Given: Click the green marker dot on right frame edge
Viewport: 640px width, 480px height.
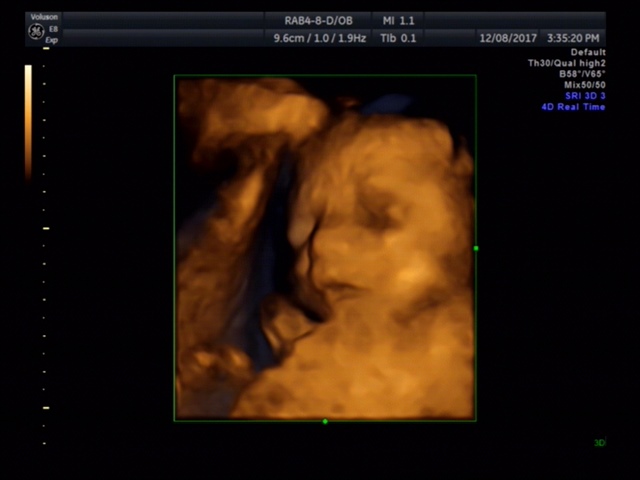Looking at the screenshot, I should (476, 248).
